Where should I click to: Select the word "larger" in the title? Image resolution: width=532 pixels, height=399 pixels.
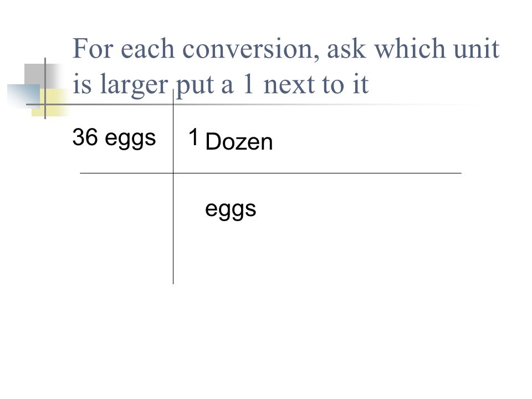pos(134,85)
